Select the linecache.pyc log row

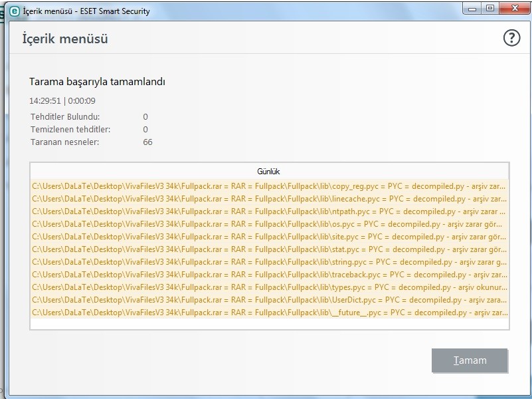tap(270, 199)
